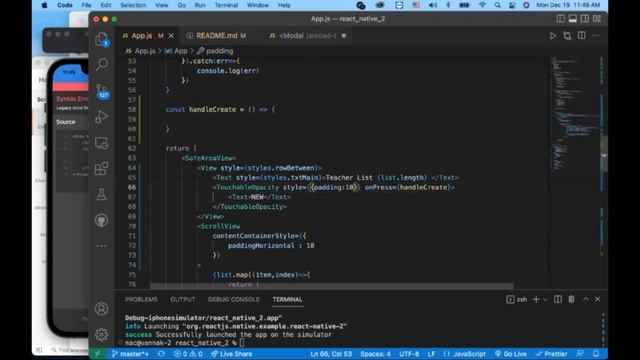
Task: Switch to README.md editor tab
Action: point(216,36)
